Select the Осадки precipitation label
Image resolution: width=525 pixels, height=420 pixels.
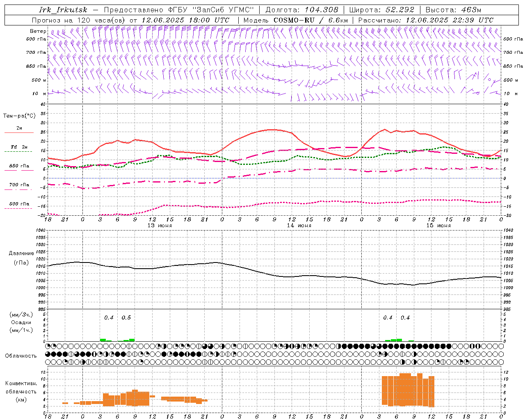tap(21, 322)
